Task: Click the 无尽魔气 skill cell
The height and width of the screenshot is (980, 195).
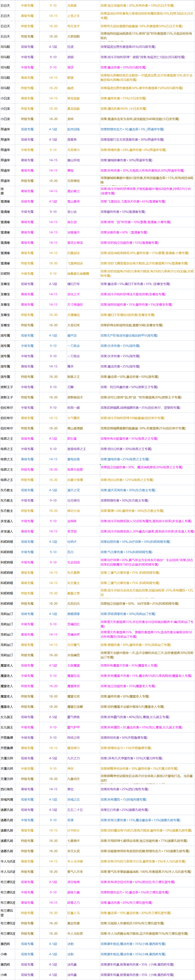Action: point(74,644)
